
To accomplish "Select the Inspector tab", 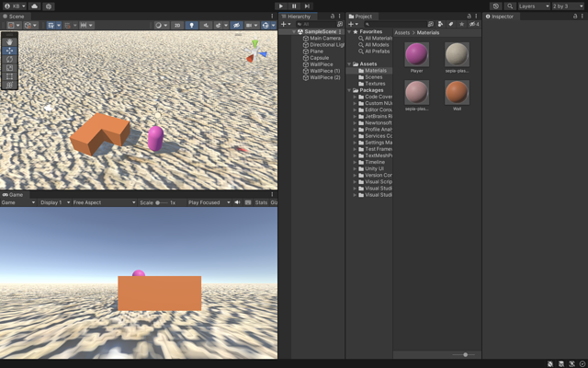I will point(503,17).
